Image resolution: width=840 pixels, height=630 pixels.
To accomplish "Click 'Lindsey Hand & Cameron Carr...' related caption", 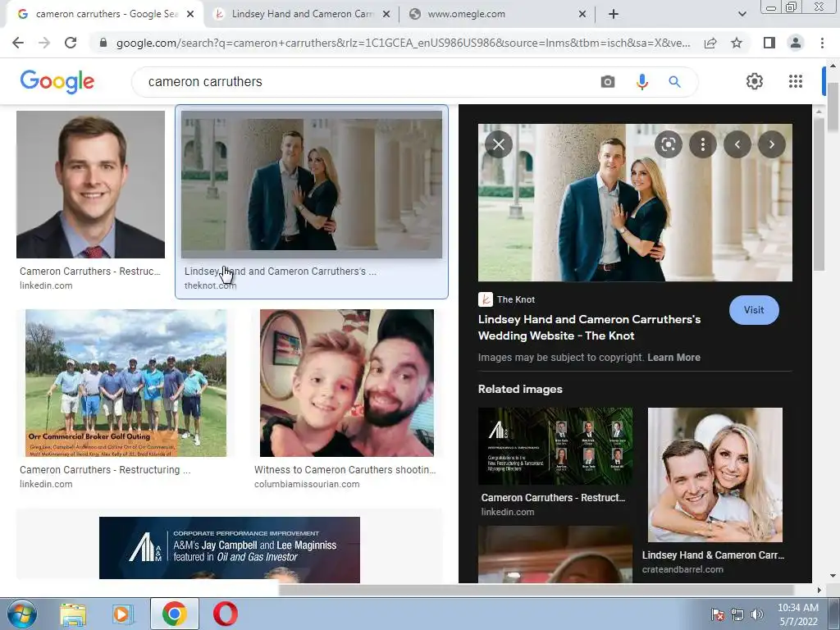I will [x=713, y=555].
